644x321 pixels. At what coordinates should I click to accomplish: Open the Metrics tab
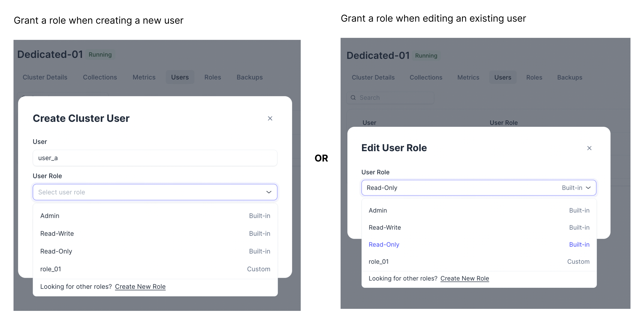144,77
